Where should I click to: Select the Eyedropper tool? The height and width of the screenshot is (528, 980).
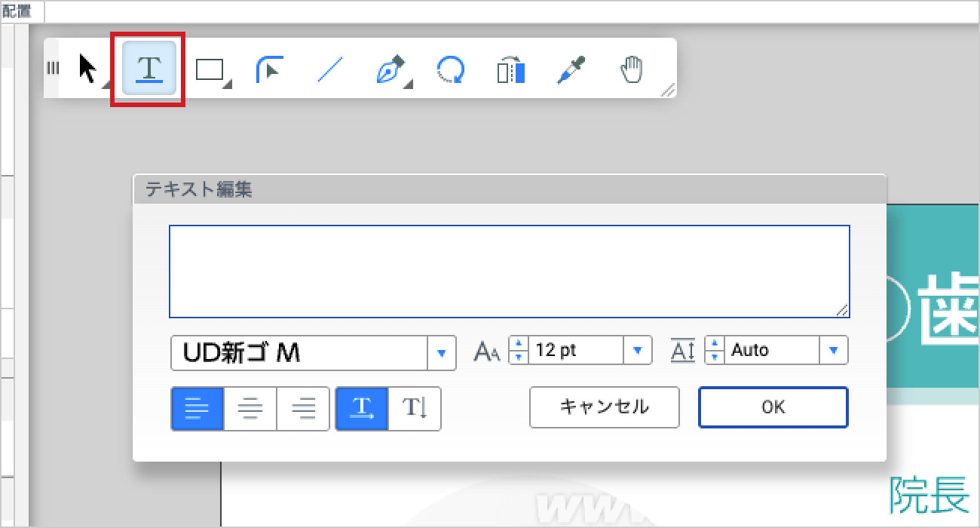[571, 69]
